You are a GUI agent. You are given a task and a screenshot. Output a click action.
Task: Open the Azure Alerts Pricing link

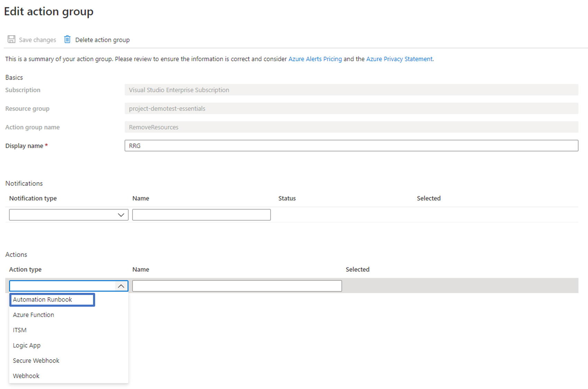(x=315, y=59)
